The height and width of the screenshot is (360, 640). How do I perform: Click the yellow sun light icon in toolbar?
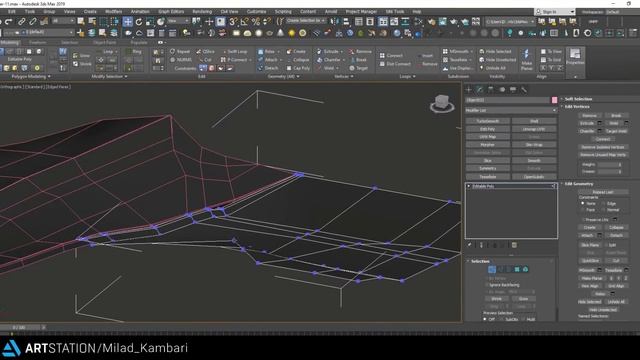tap(291, 33)
